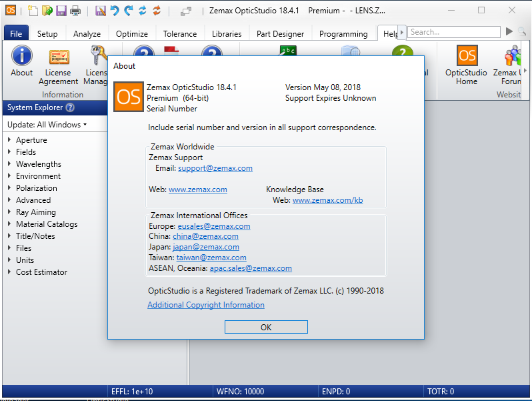The height and width of the screenshot is (401, 532).
Task: Switch to the Programming tab
Action: point(343,33)
